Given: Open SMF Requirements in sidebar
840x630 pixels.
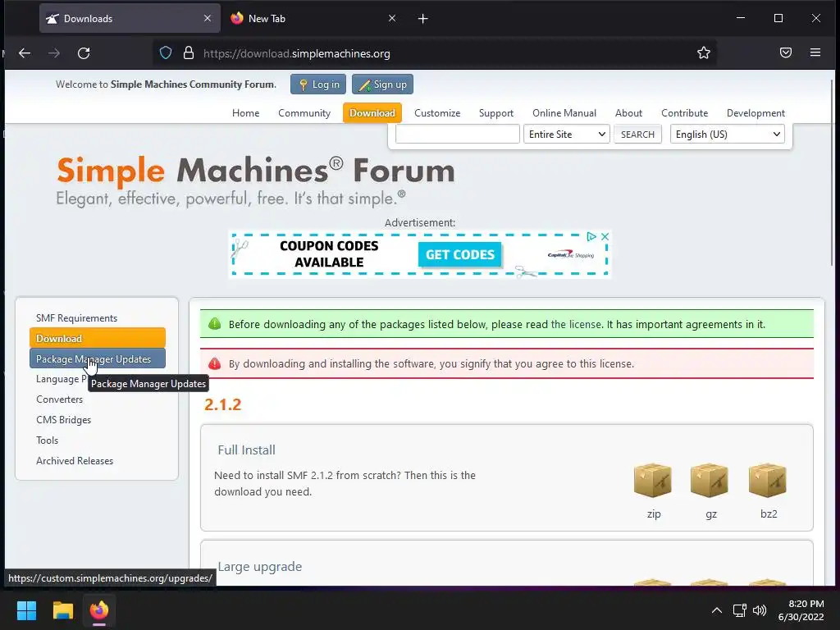Looking at the screenshot, I should (x=76, y=317).
